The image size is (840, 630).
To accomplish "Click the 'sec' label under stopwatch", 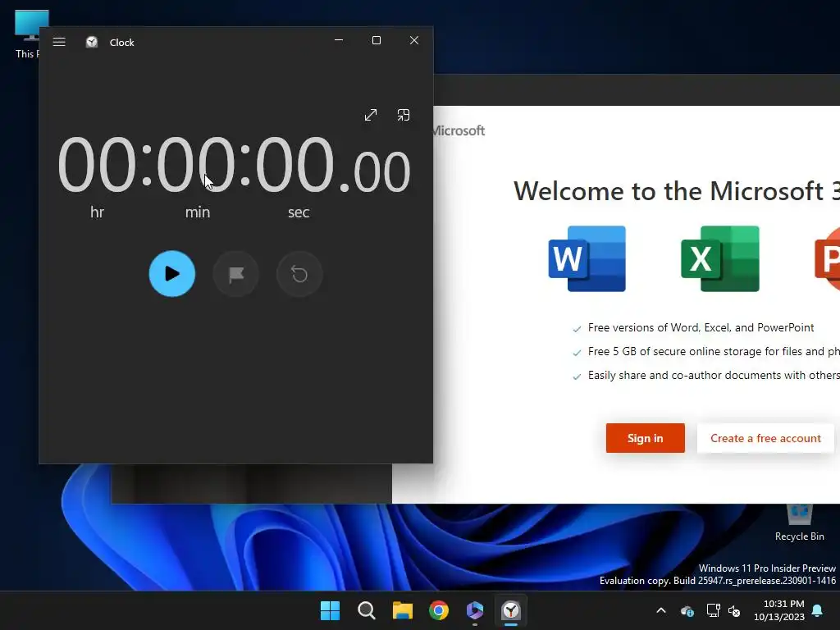I will [x=299, y=212].
